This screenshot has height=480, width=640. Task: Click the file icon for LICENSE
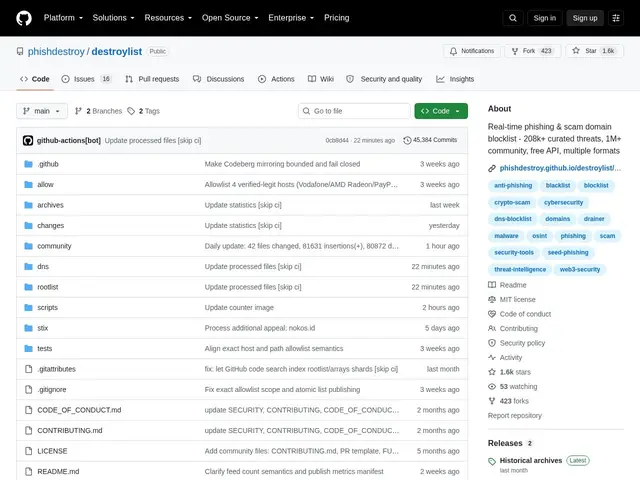click(28, 451)
